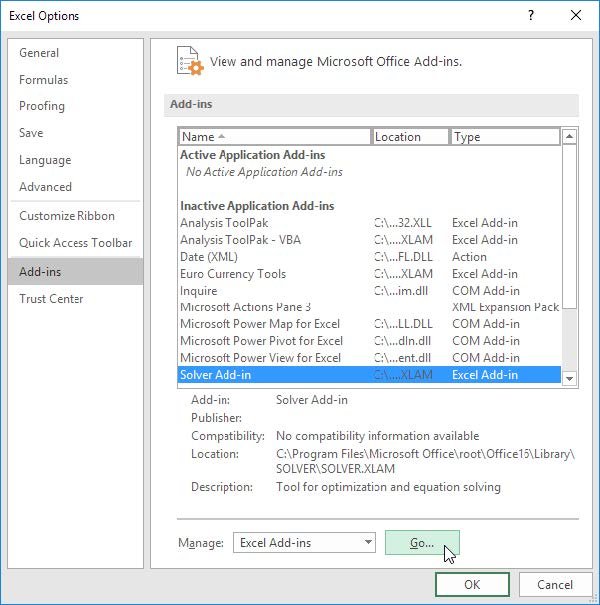Open the General options category

75,53
